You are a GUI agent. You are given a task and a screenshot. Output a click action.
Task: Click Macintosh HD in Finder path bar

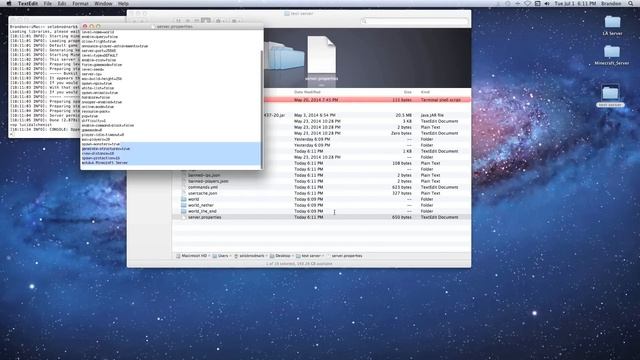(191, 256)
